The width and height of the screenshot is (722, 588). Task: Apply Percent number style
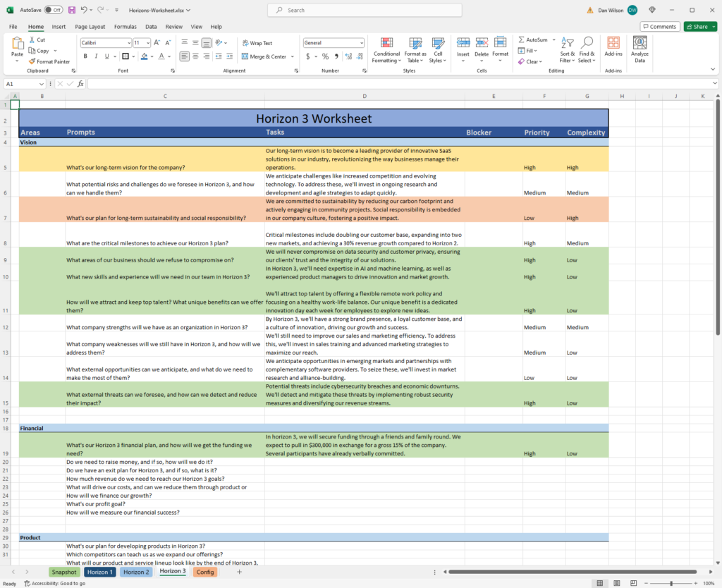325,55
